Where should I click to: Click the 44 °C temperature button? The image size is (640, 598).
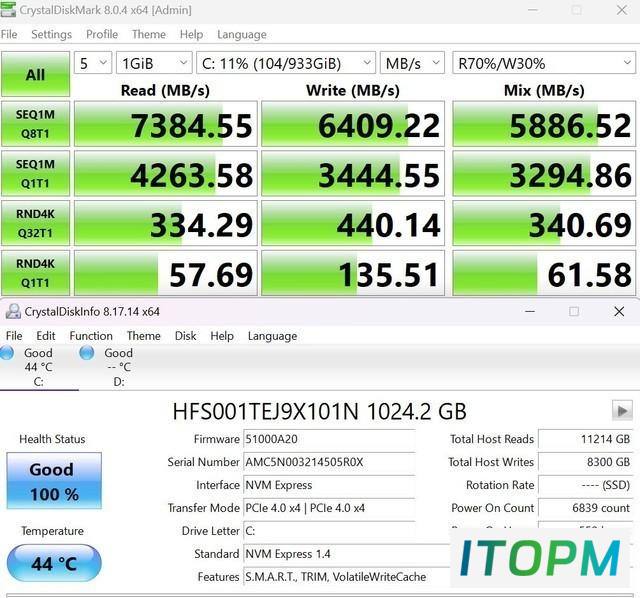pyautogui.click(x=54, y=563)
